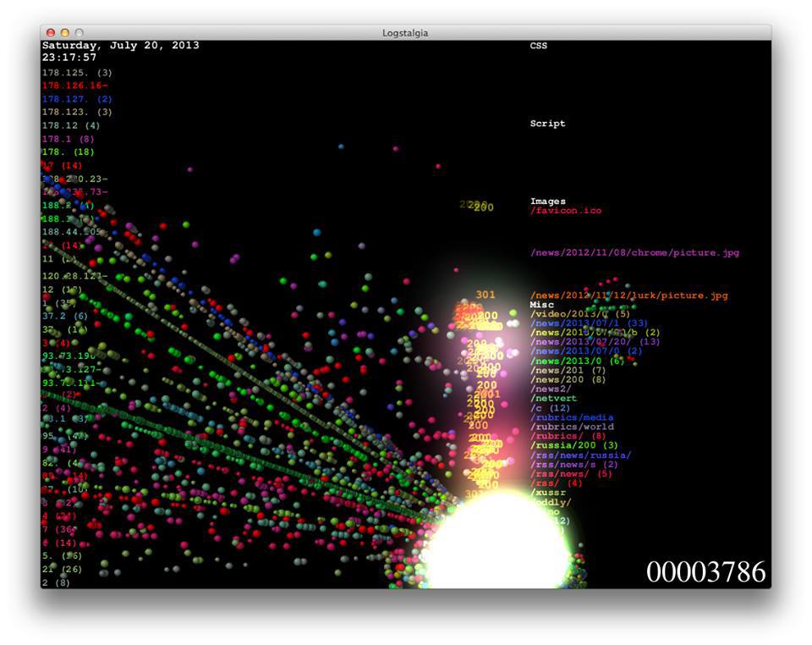The image size is (812, 645).
Task: Select the bottom IP entry '2 (8)'
Action: pyautogui.click(x=56, y=583)
